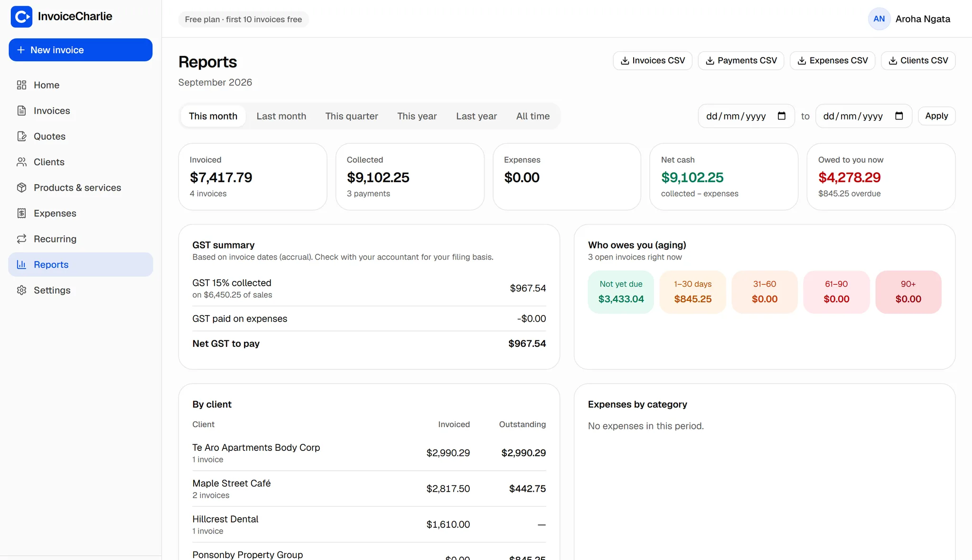The image size is (972, 560).
Task: Click the Invoices document icon
Action: (x=21, y=111)
